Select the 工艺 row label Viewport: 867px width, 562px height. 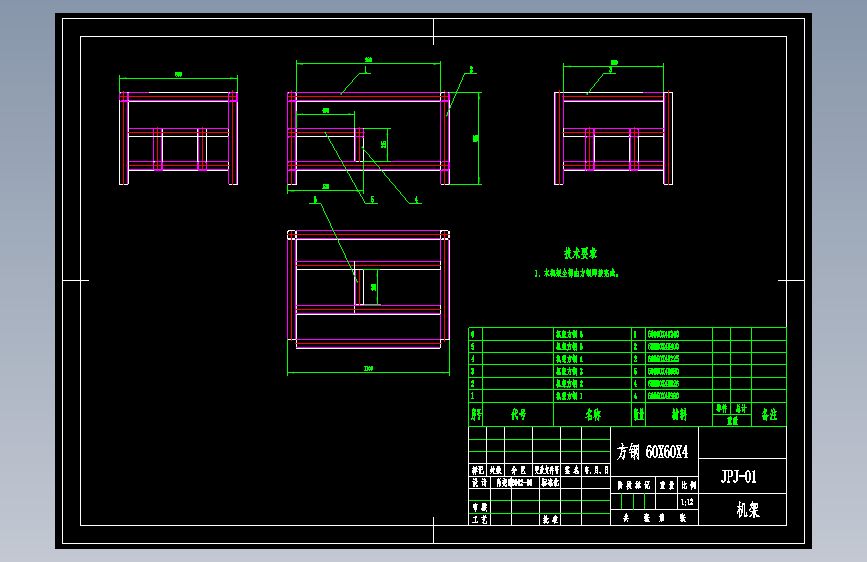(479, 519)
